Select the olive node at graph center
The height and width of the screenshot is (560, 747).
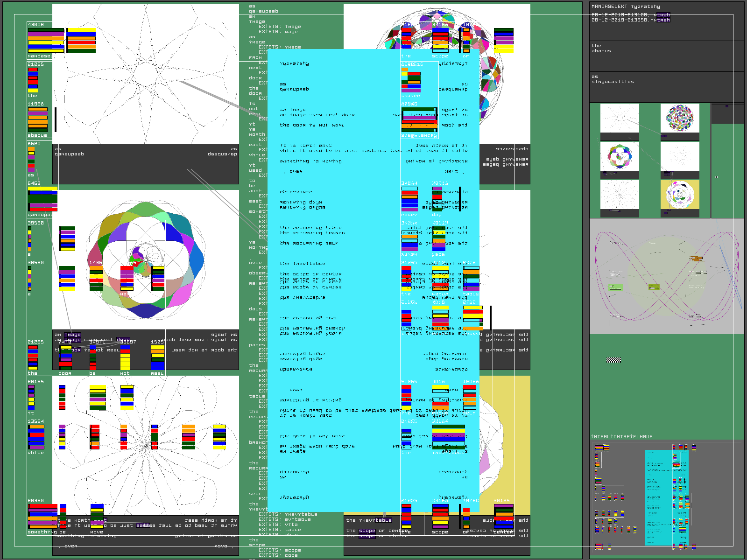tap(654, 287)
